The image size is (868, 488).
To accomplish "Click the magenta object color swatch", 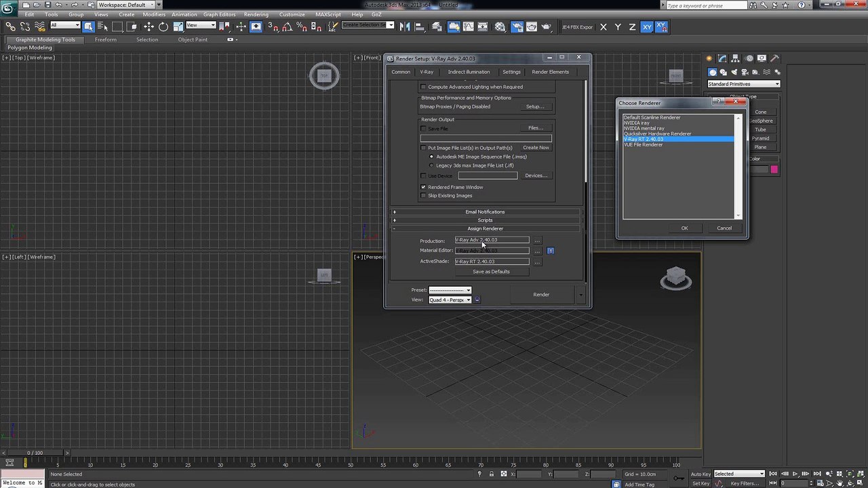I will 774,169.
